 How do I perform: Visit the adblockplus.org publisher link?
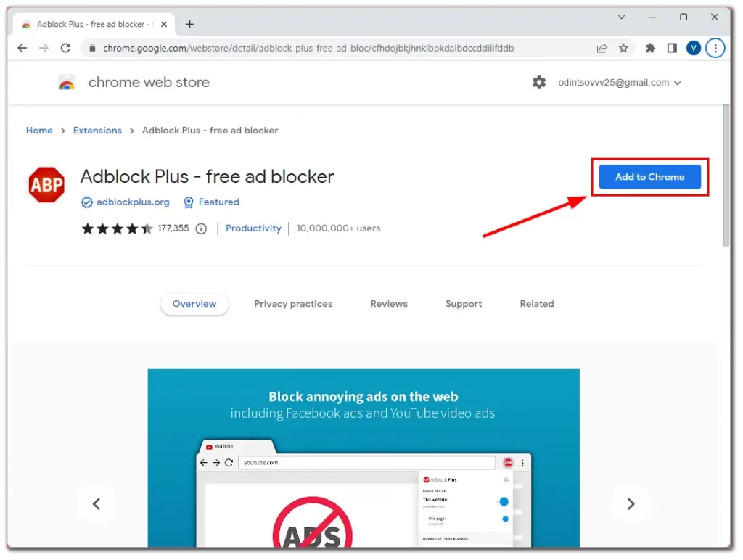[133, 202]
